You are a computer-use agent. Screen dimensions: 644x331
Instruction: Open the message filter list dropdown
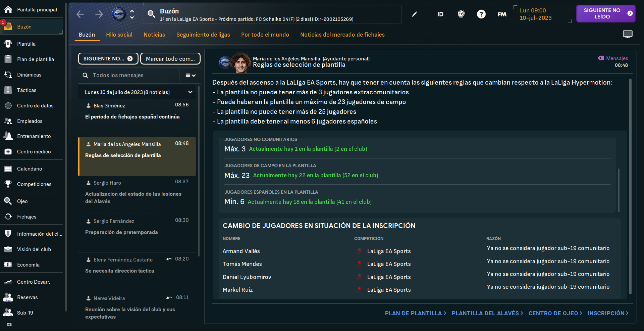pos(191,76)
